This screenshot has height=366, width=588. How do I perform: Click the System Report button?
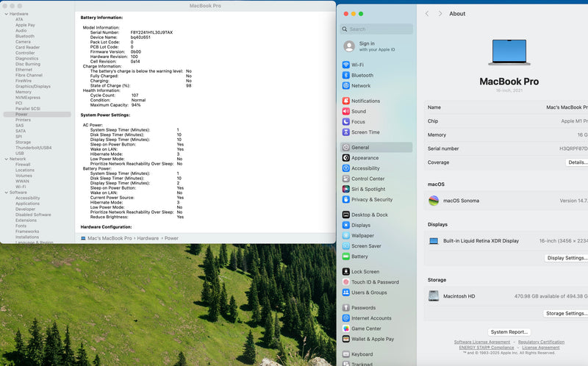[509, 332]
